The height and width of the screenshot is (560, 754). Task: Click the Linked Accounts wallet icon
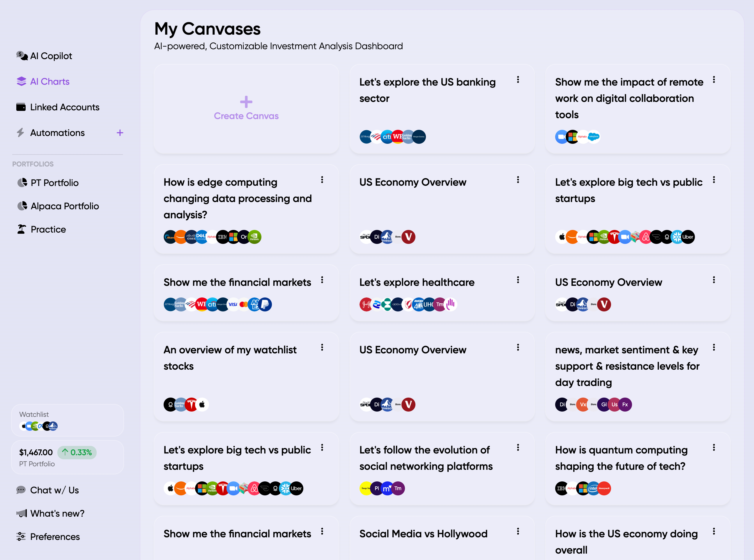(x=21, y=107)
